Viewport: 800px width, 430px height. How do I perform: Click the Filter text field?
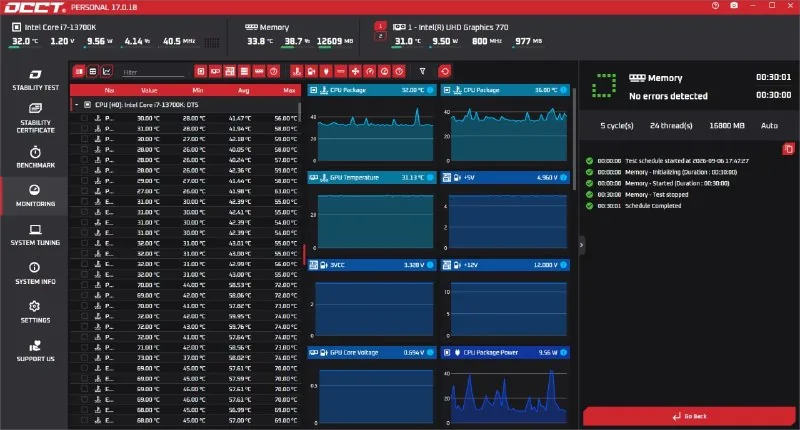(x=153, y=72)
